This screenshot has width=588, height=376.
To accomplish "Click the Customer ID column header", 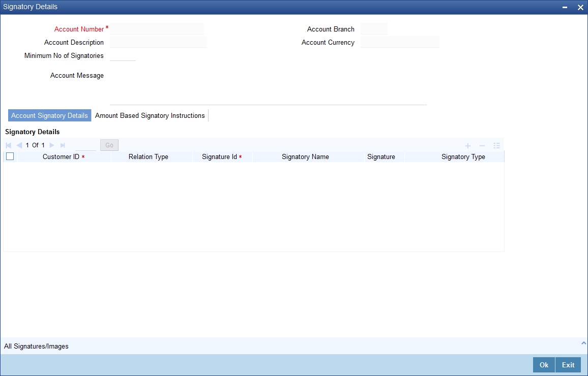I will 64,157.
